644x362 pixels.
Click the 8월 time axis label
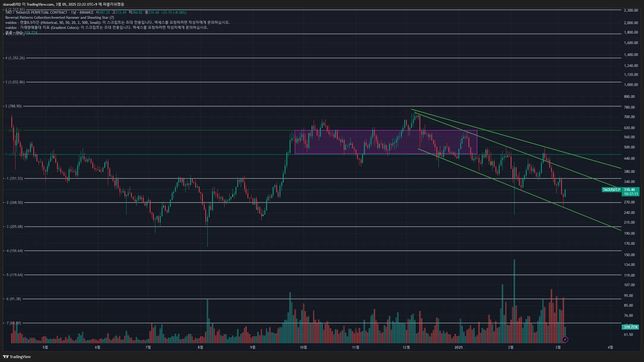pyautogui.click(x=201, y=347)
